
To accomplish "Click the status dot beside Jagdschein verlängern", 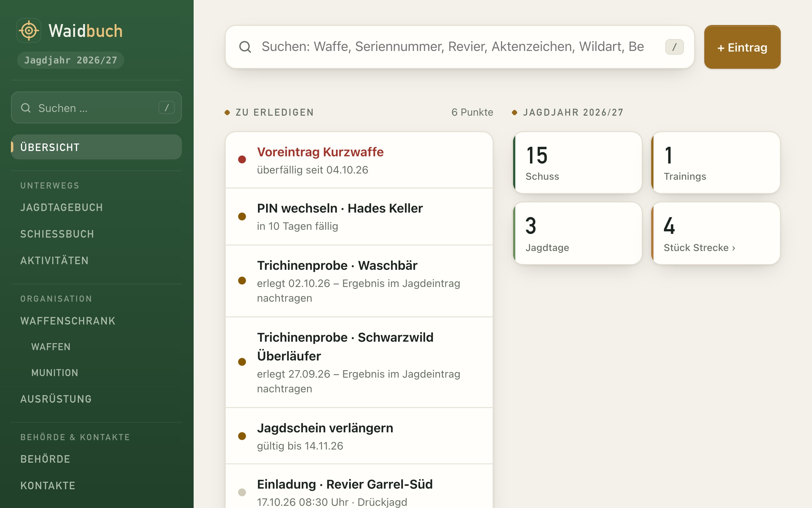I will 242,436.
